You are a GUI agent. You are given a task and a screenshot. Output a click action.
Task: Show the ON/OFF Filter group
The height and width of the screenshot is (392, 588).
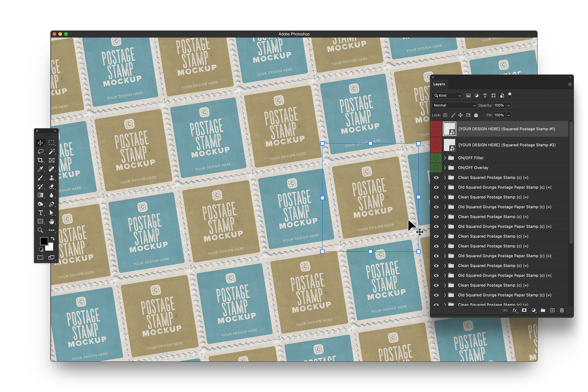[x=436, y=158]
